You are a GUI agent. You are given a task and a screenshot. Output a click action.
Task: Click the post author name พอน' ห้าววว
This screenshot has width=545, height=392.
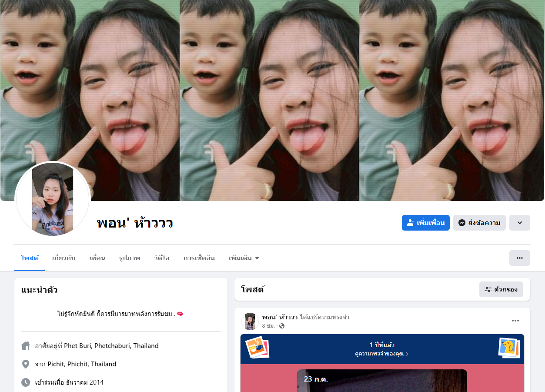point(280,318)
